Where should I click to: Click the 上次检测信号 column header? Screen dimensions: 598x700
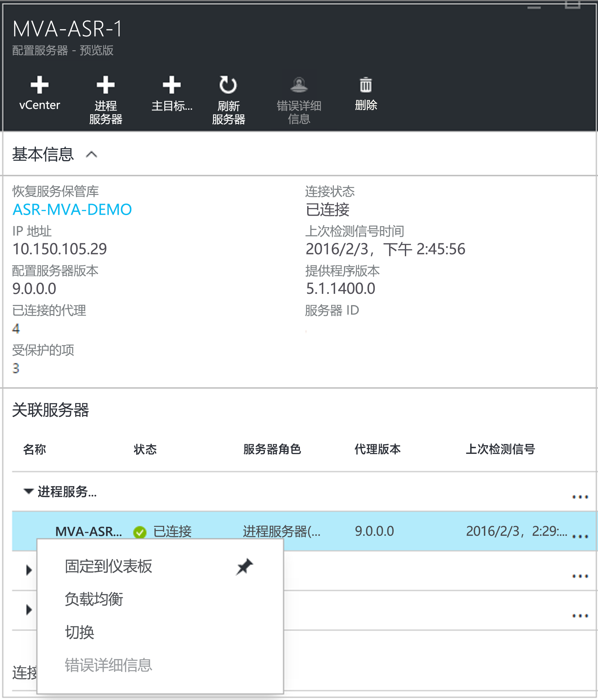500,449
